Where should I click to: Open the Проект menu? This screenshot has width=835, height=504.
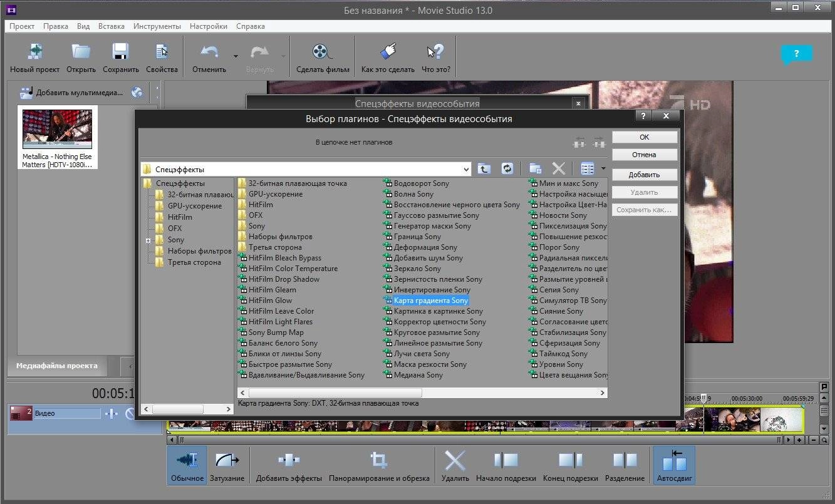click(x=22, y=26)
